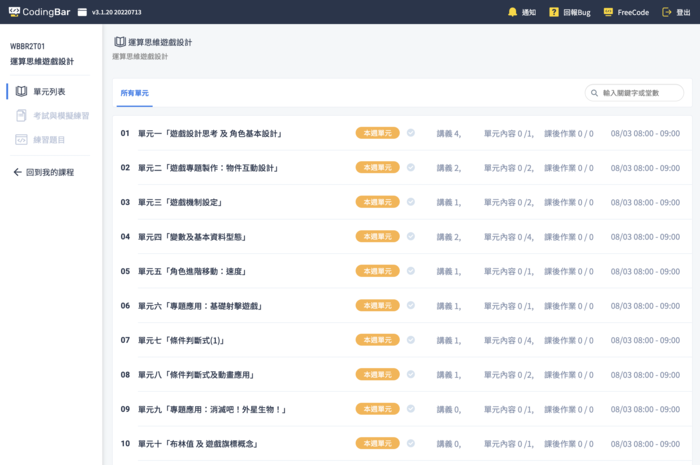Open 單元十「布林值 及 遊戲旗標概念」

(x=198, y=444)
